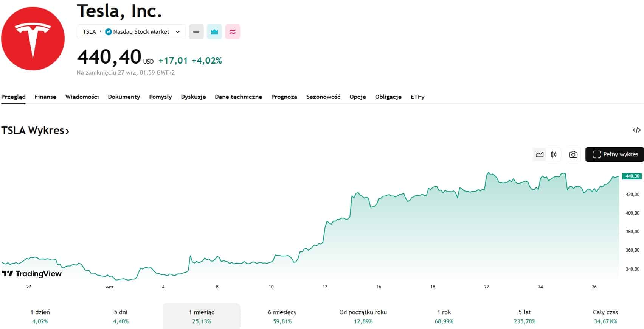
Task: Open the Finanse tab
Action: click(x=45, y=97)
